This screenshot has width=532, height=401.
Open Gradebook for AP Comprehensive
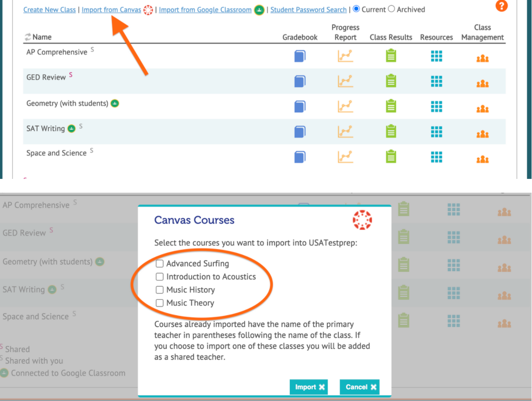click(x=300, y=56)
